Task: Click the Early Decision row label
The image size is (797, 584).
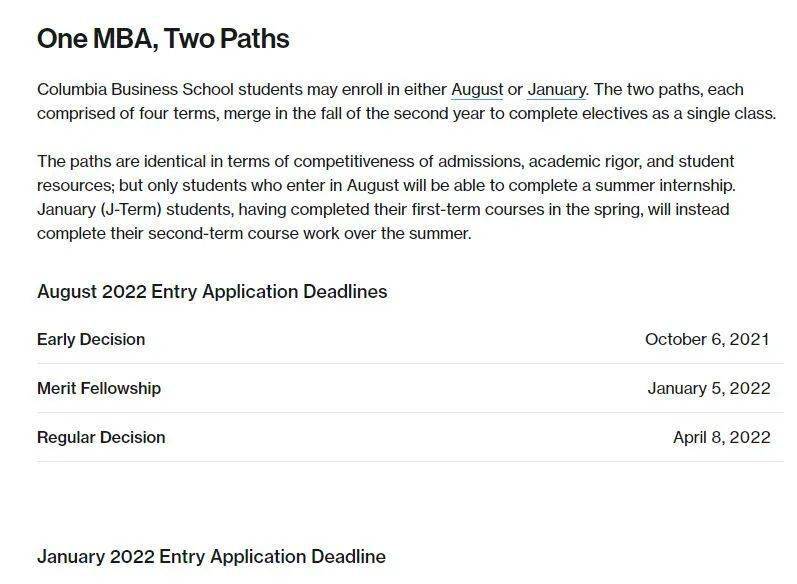Action: [91, 339]
